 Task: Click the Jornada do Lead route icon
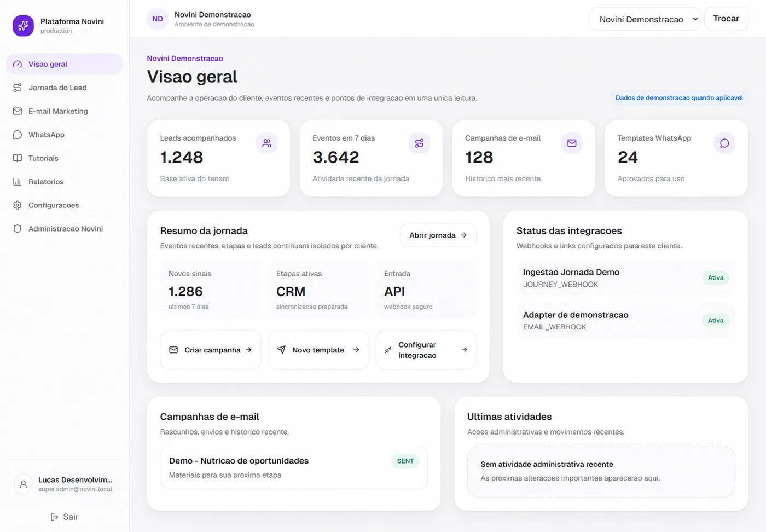tap(18, 88)
